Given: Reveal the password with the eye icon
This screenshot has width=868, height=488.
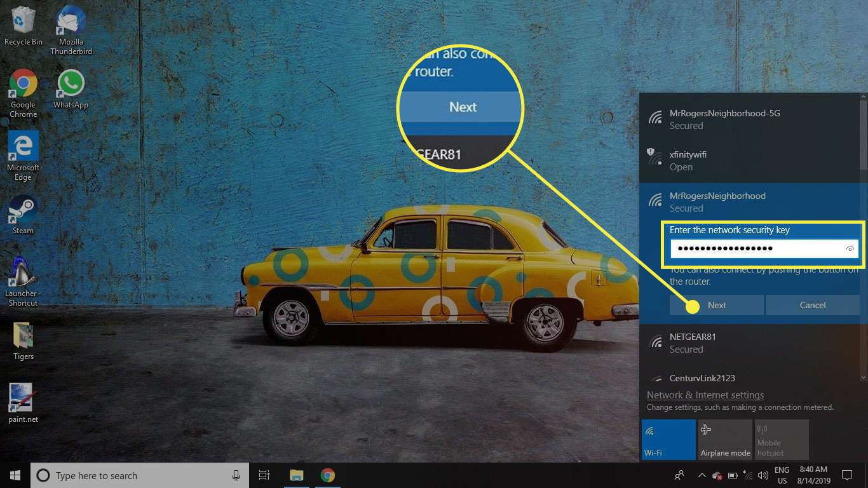Looking at the screenshot, I should pos(850,249).
